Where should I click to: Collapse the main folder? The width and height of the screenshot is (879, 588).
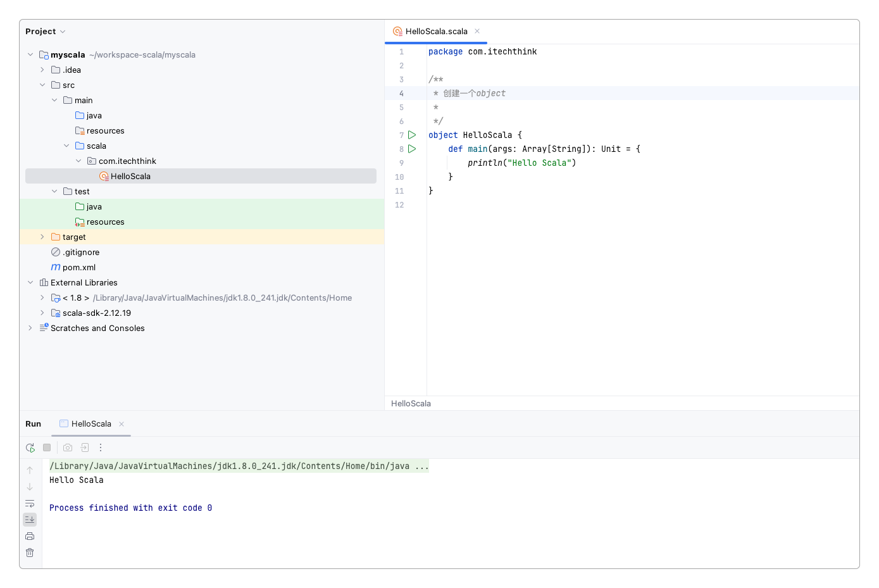pos(54,100)
